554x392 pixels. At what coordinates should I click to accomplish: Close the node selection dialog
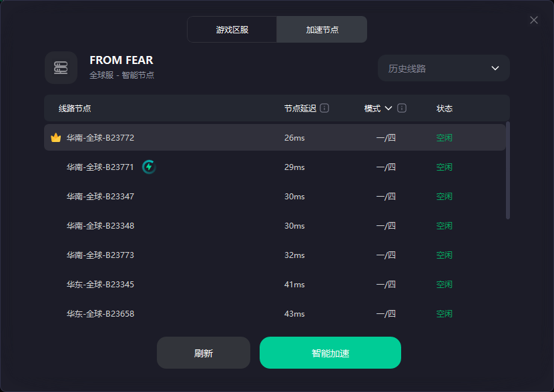point(534,20)
